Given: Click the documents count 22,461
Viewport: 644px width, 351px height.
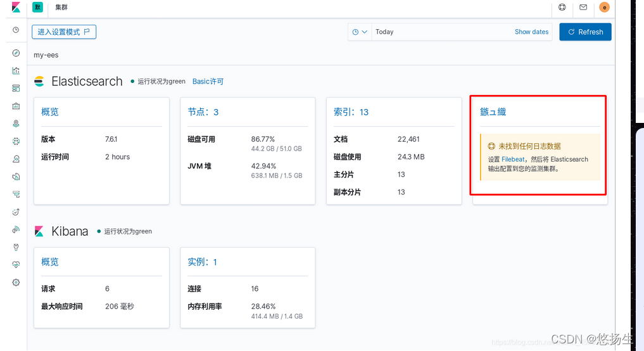Looking at the screenshot, I should pyautogui.click(x=408, y=139).
